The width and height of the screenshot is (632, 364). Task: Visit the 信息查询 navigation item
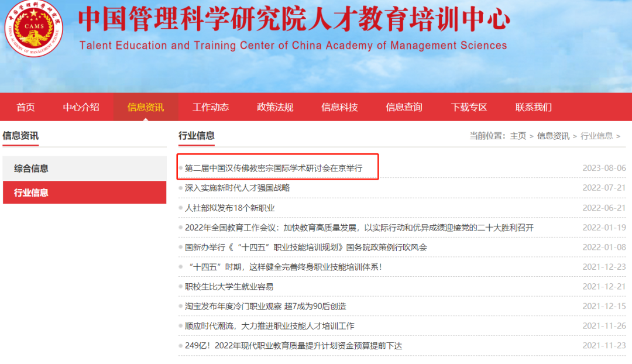coord(404,107)
